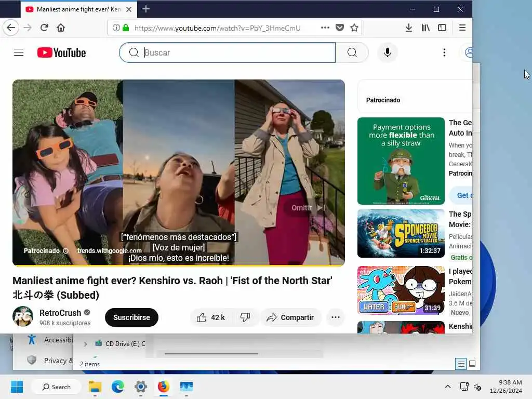Open RetroCrush channel avatar
The width and height of the screenshot is (532, 399).
(x=23, y=316)
